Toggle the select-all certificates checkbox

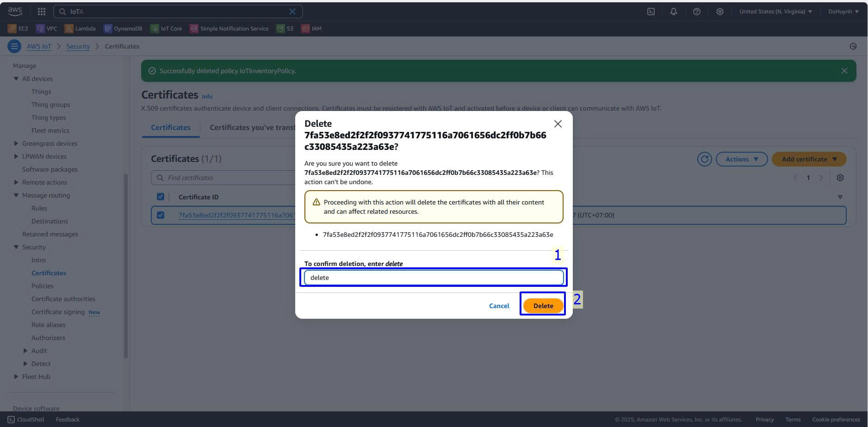(161, 197)
